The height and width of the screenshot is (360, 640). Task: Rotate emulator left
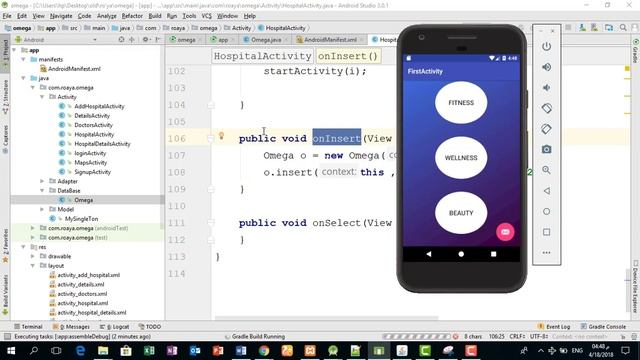click(547, 108)
